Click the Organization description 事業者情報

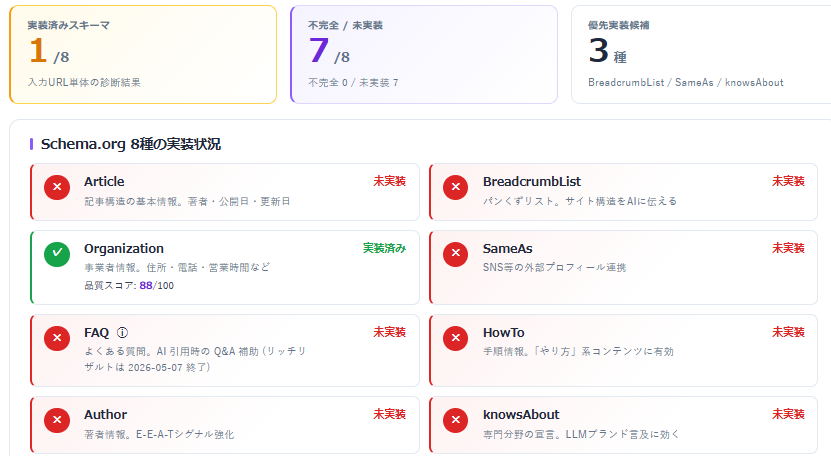[x=176, y=267]
